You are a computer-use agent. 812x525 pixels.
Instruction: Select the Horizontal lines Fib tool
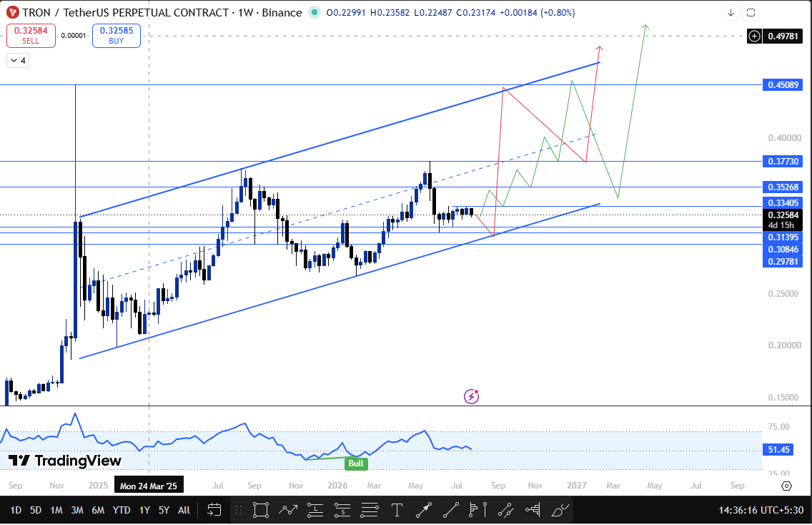[370, 510]
